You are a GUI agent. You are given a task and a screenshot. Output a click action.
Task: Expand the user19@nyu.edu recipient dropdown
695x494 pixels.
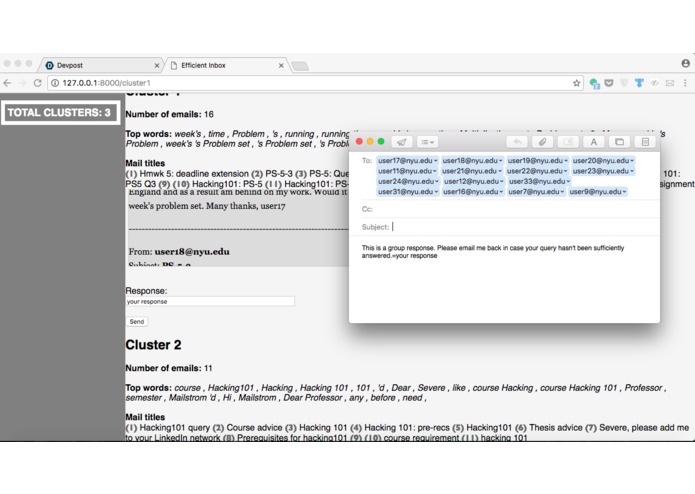(566, 161)
